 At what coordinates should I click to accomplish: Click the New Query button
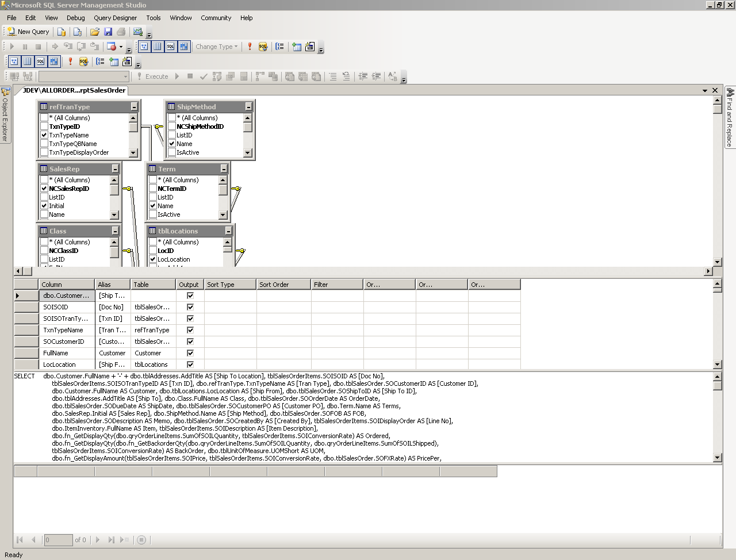(x=28, y=32)
